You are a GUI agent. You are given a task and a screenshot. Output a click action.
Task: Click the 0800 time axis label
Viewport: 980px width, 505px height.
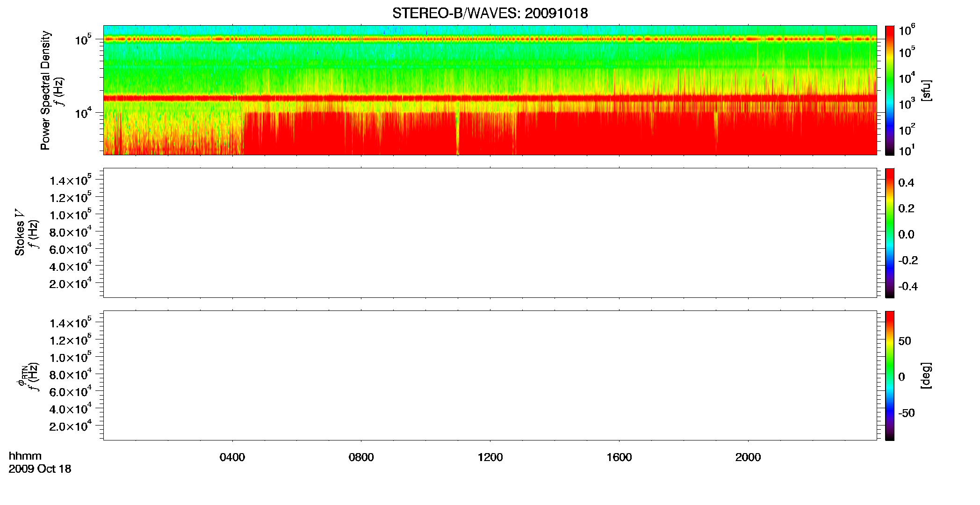point(361,457)
